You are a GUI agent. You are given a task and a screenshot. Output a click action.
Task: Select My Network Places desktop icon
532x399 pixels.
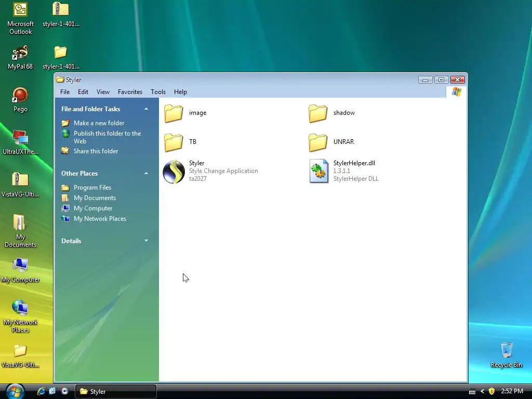click(x=20, y=316)
